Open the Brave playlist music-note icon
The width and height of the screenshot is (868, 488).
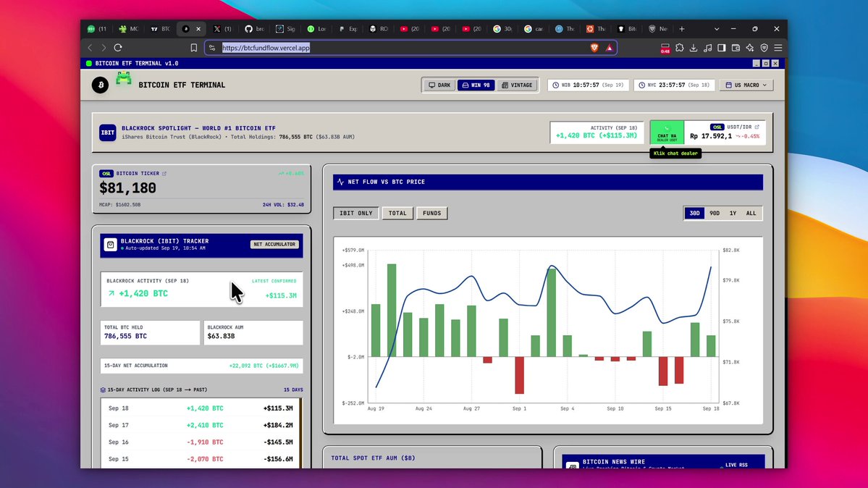(x=707, y=48)
